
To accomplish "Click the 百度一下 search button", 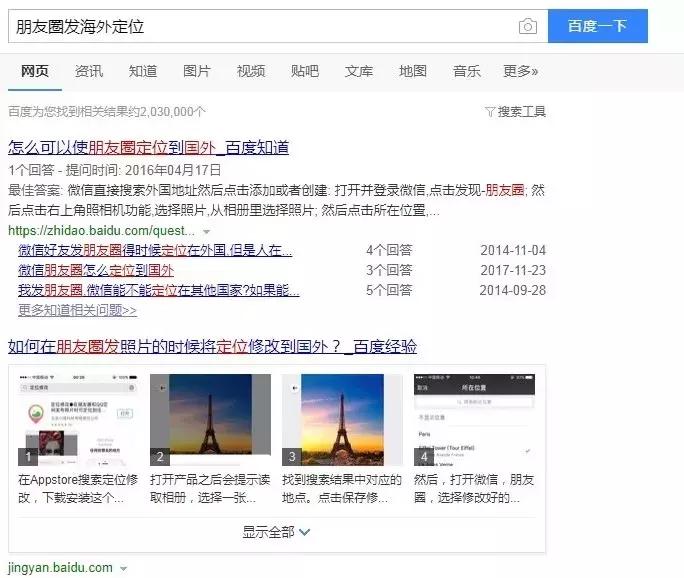I will pyautogui.click(x=598, y=26).
